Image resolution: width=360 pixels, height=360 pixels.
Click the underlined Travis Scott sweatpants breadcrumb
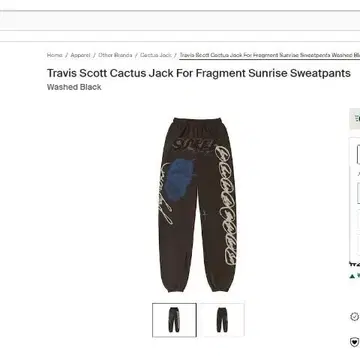270,55
